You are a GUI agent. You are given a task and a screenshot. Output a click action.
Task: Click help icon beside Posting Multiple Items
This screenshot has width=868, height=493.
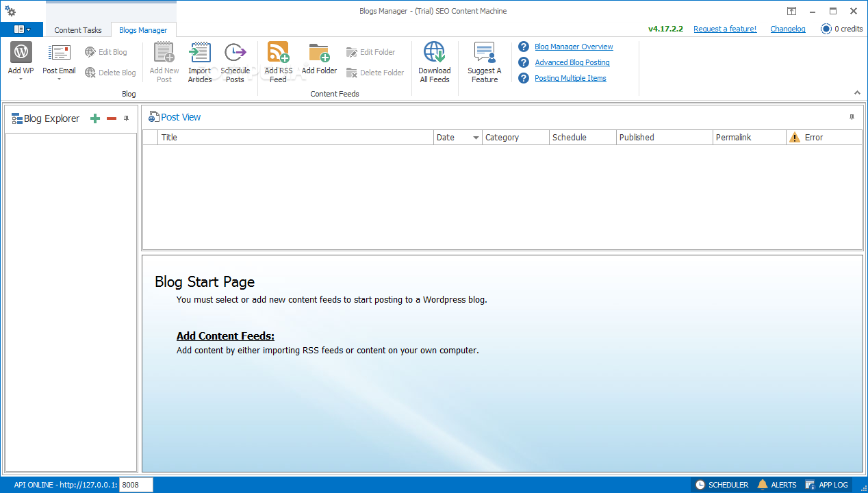pos(524,78)
